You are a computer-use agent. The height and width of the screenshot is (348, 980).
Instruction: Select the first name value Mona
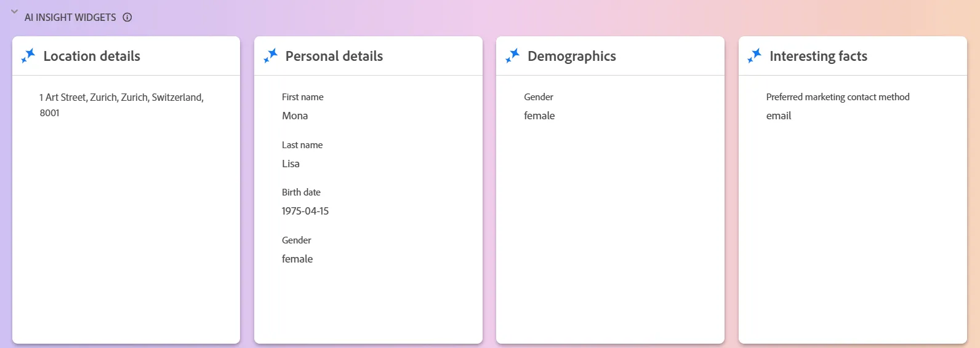[x=295, y=116]
